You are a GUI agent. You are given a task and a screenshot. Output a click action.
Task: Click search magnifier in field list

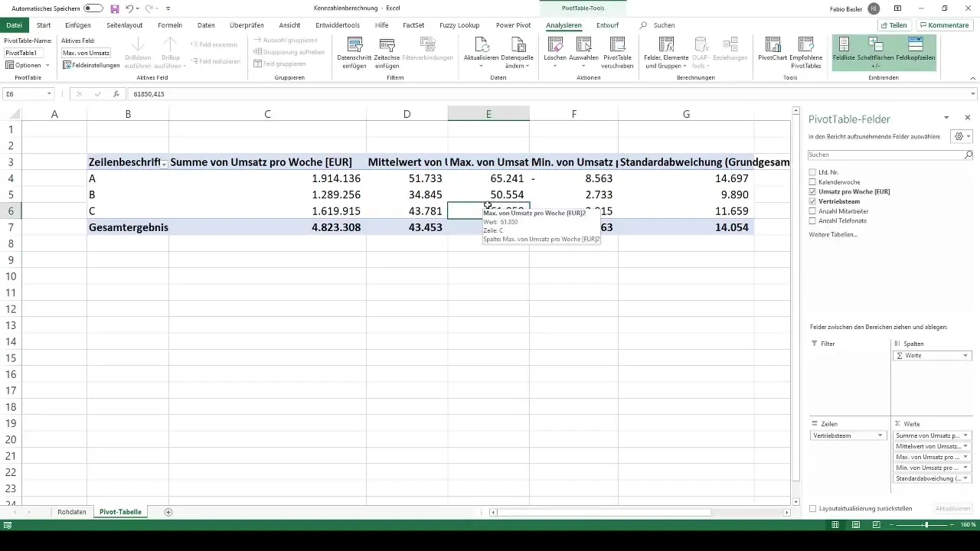(969, 155)
